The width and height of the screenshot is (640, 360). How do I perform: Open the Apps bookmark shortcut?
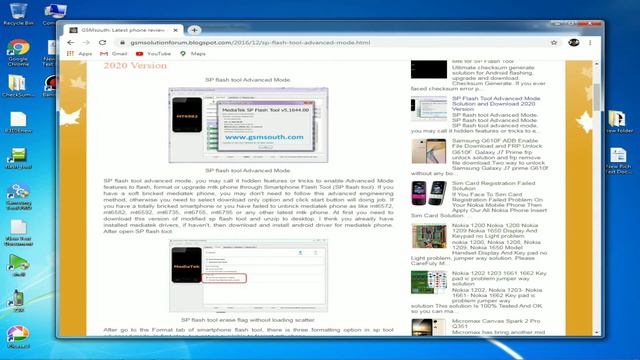(80, 54)
